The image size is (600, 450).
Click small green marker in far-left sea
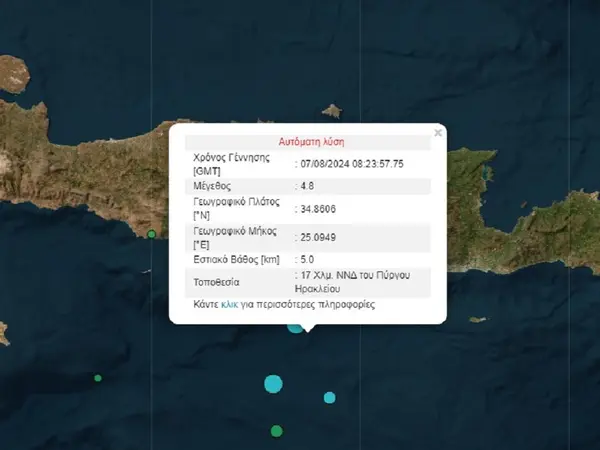coord(97,378)
